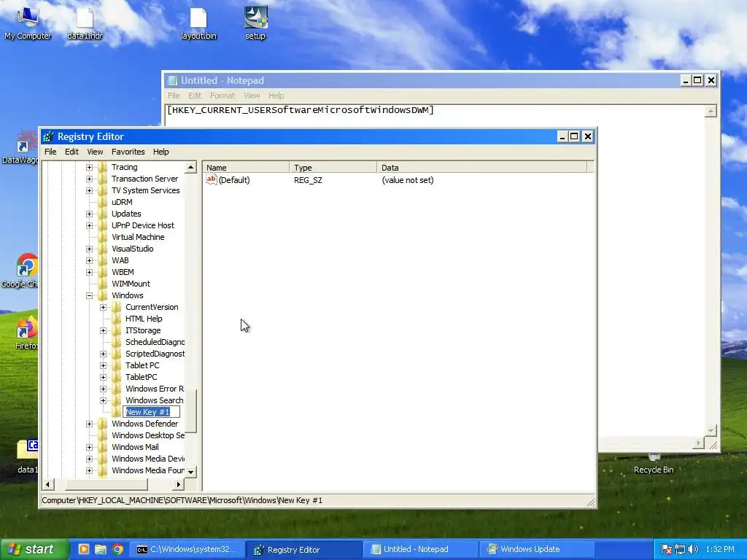Expand the Windows Defender key
The height and width of the screenshot is (560, 747).
[x=89, y=424]
